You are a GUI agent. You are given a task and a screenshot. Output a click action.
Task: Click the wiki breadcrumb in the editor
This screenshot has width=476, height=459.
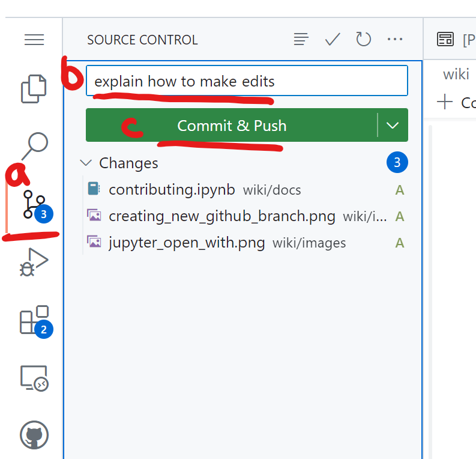(x=456, y=74)
